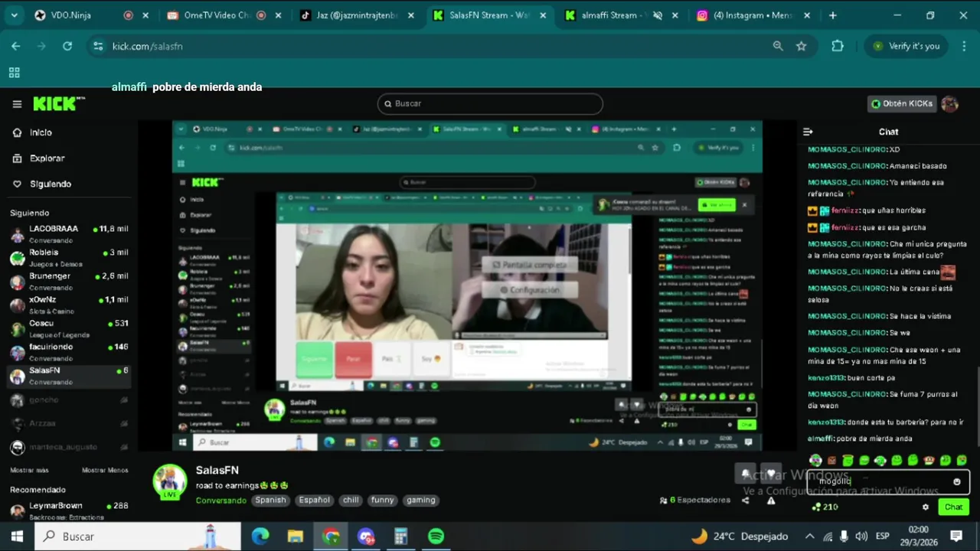Open the Robleis channel in the sidebar
The width and height of the screenshot is (980, 551).
pos(69,257)
